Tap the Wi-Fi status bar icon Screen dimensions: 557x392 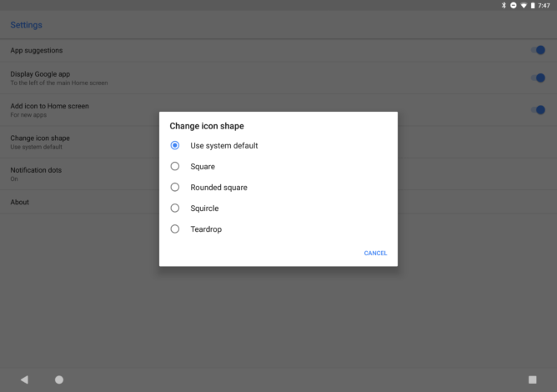pos(524,5)
